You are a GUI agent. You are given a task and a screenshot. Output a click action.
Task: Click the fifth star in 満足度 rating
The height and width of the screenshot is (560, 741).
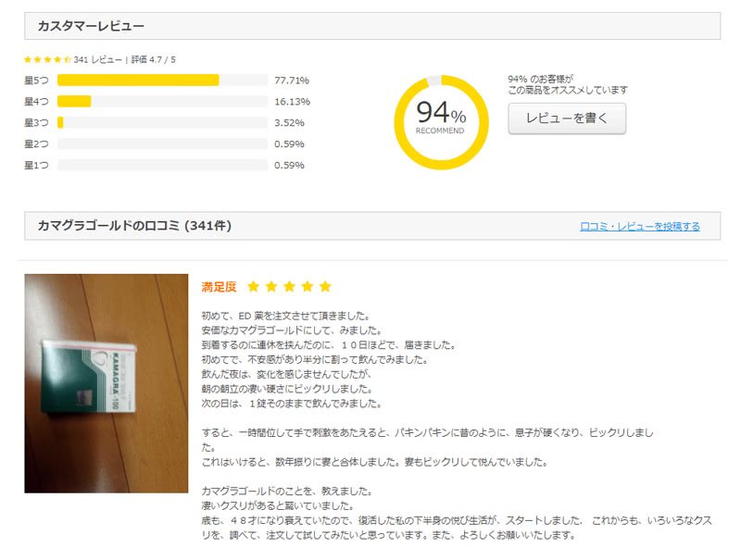tap(324, 287)
